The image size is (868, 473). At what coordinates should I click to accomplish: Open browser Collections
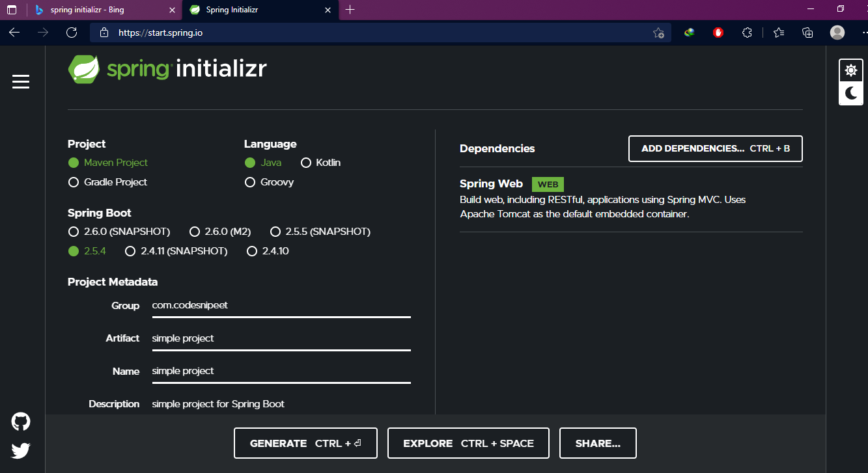[x=807, y=33]
